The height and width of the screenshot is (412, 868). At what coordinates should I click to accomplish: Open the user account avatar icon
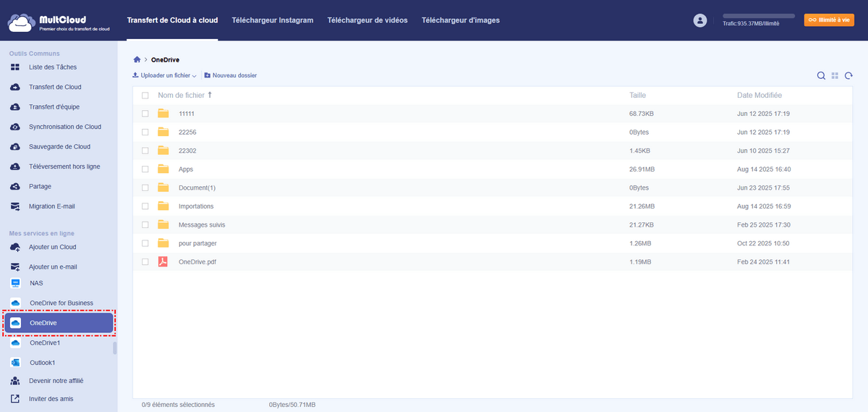[699, 21]
